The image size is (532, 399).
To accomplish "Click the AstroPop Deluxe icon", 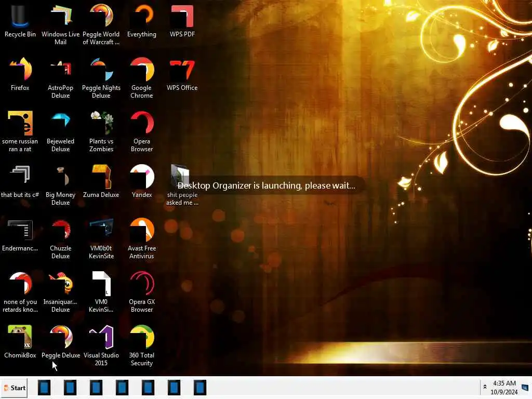I will pos(60,78).
